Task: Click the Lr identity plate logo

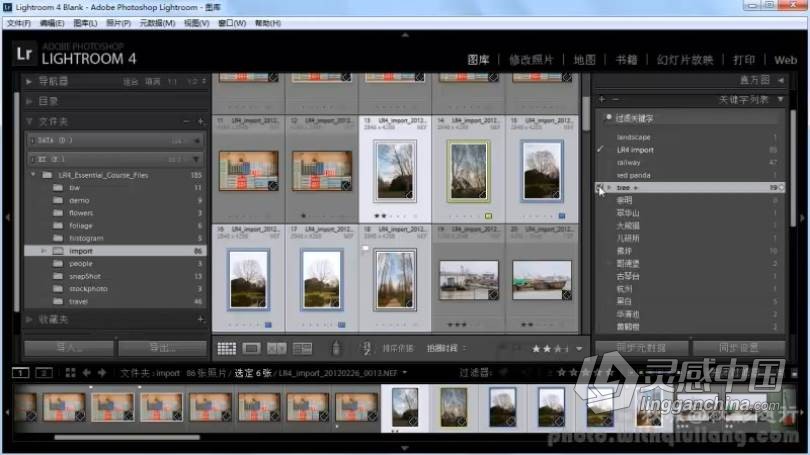Action: pyautogui.click(x=24, y=54)
